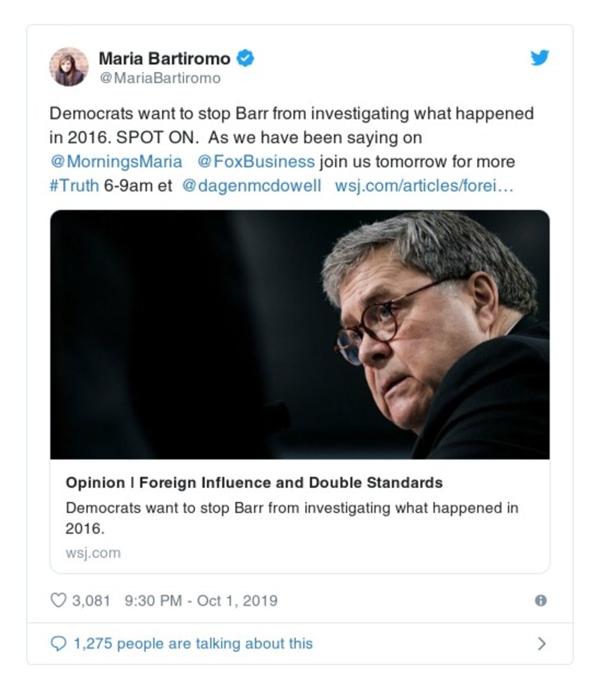The width and height of the screenshot is (600, 700).
Task: Click the Twitter bird logo
Action: click(x=540, y=58)
